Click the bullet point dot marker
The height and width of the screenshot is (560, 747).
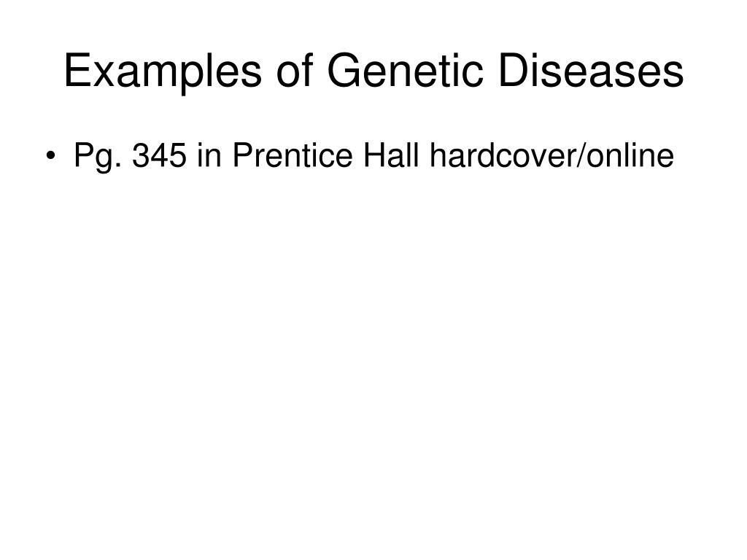50,155
